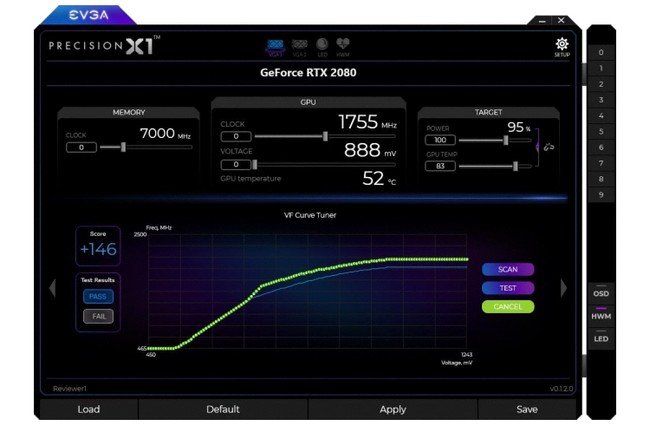Click the GeForce RTX 2080 title
Screen dimensions: 650x426
point(308,73)
